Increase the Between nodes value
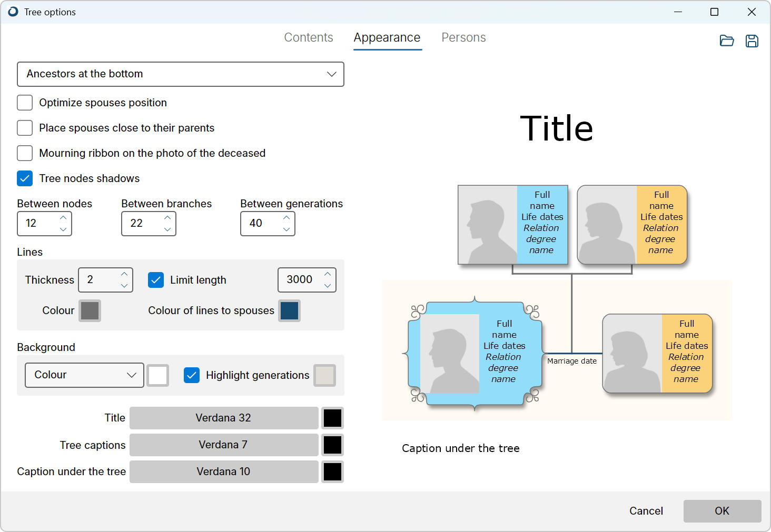The height and width of the screenshot is (532, 771). click(63, 218)
